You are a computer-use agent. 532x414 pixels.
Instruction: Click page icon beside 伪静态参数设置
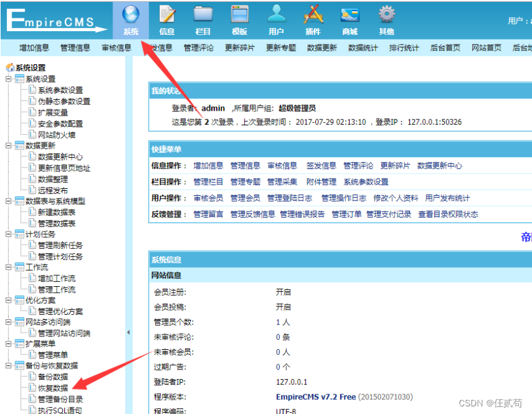[x=32, y=100]
